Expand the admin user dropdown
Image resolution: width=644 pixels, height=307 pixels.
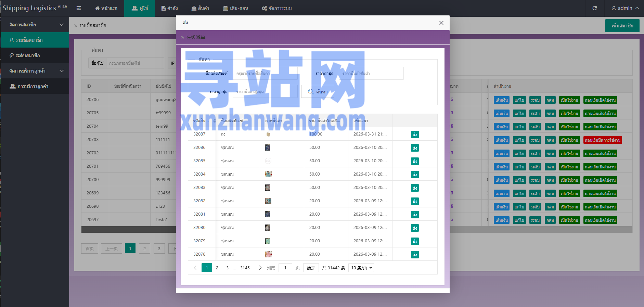625,8
